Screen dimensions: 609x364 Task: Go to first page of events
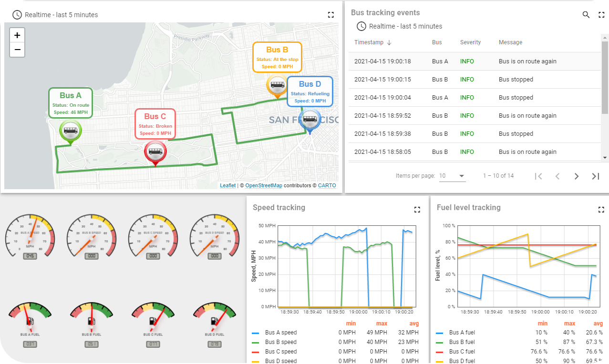[538, 176]
